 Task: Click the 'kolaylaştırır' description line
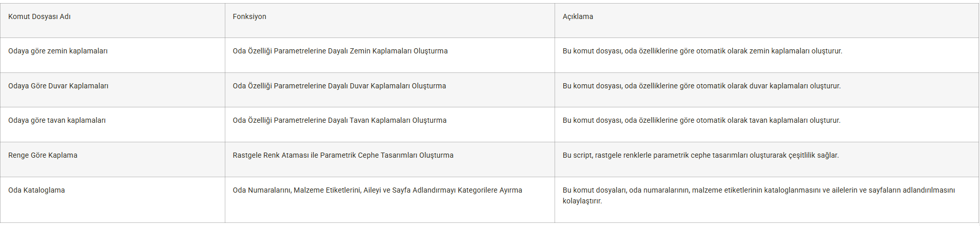(582, 201)
